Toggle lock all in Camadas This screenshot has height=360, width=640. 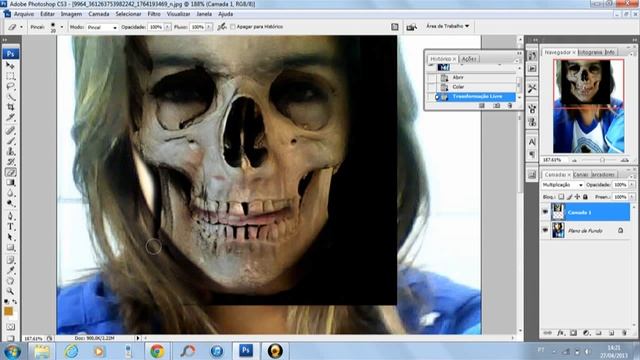coord(585,197)
